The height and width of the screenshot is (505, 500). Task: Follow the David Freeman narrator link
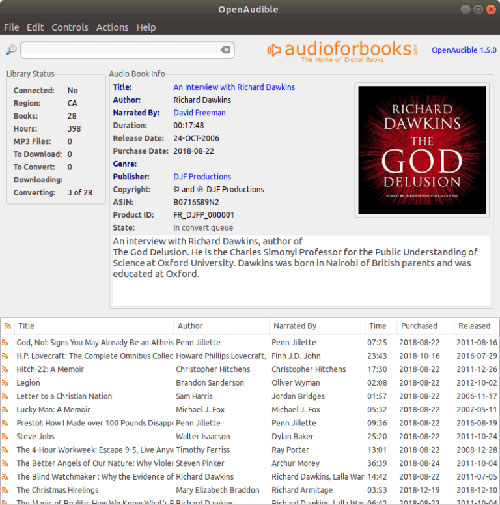click(x=199, y=113)
